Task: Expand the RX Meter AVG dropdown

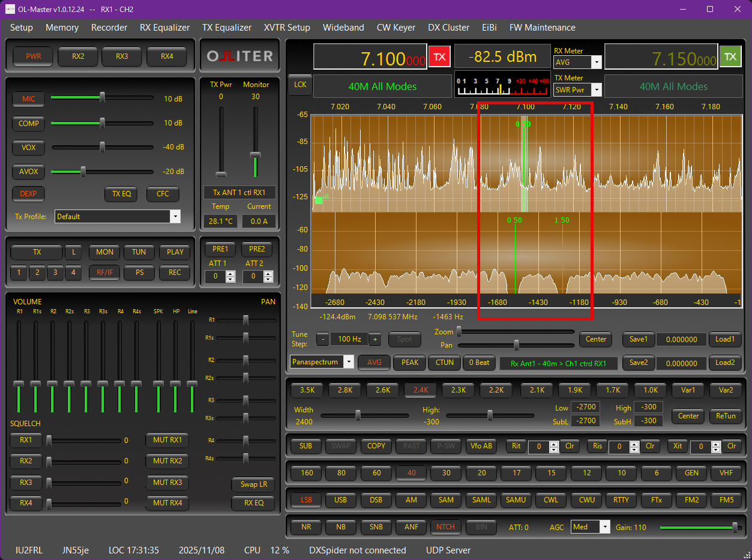Action: (596, 62)
